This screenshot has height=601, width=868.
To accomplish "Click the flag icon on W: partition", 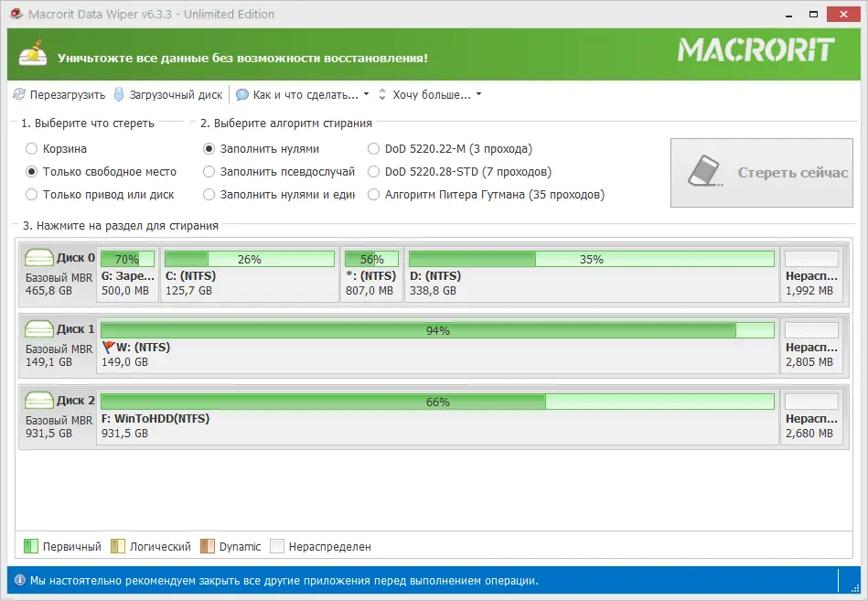I will pos(109,345).
